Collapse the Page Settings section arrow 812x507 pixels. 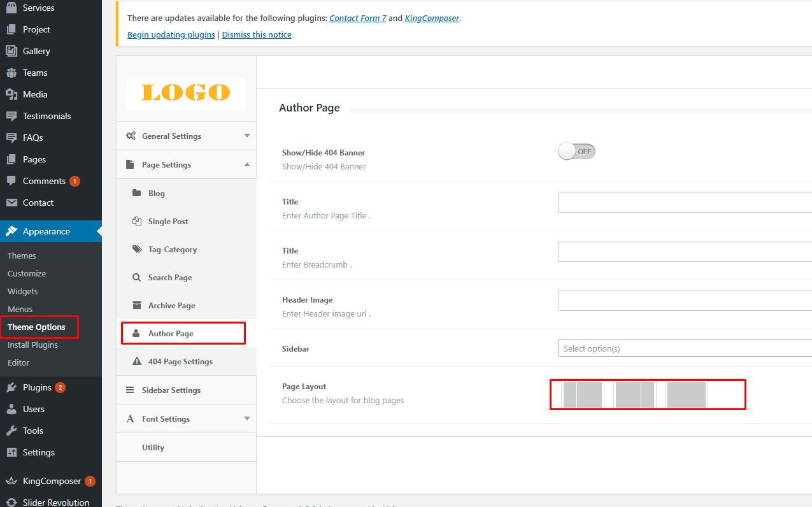(247, 164)
